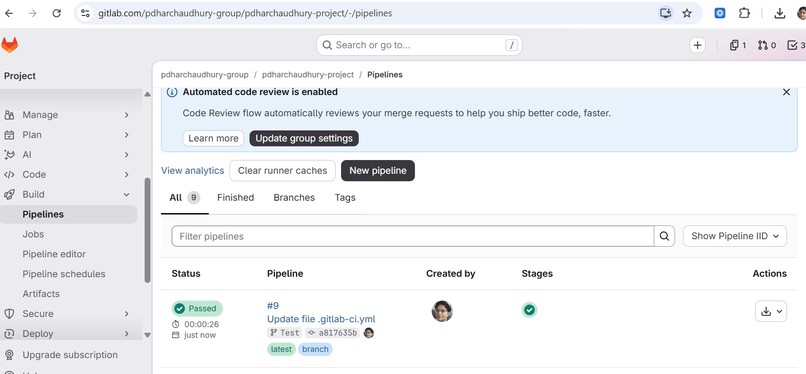Open the to-do list counter icon
The width and height of the screenshot is (806, 374).
(x=796, y=45)
